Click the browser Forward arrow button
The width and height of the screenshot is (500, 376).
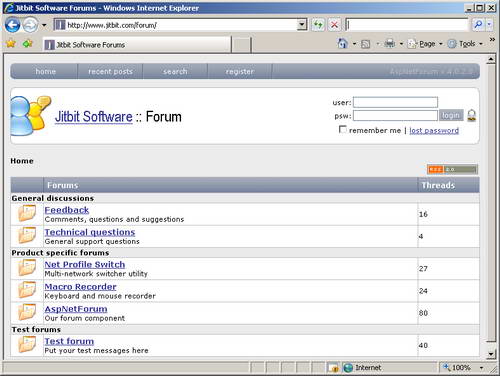pos(30,25)
